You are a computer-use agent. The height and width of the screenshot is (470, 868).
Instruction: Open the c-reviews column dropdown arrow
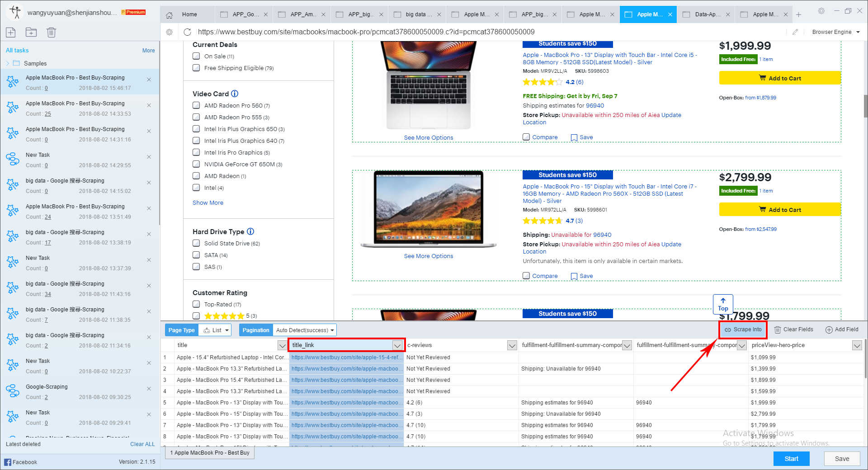(x=512, y=345)
